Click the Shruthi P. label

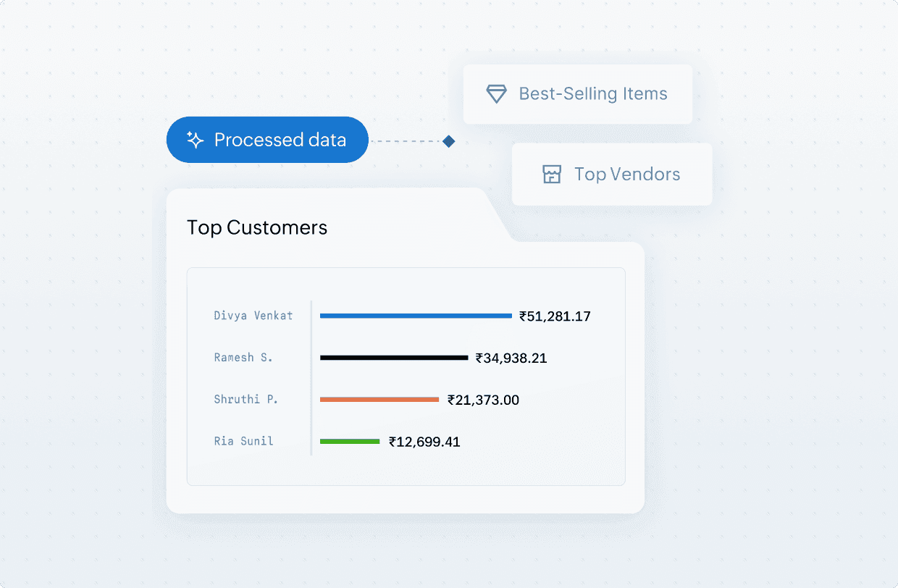click(246, 400)
